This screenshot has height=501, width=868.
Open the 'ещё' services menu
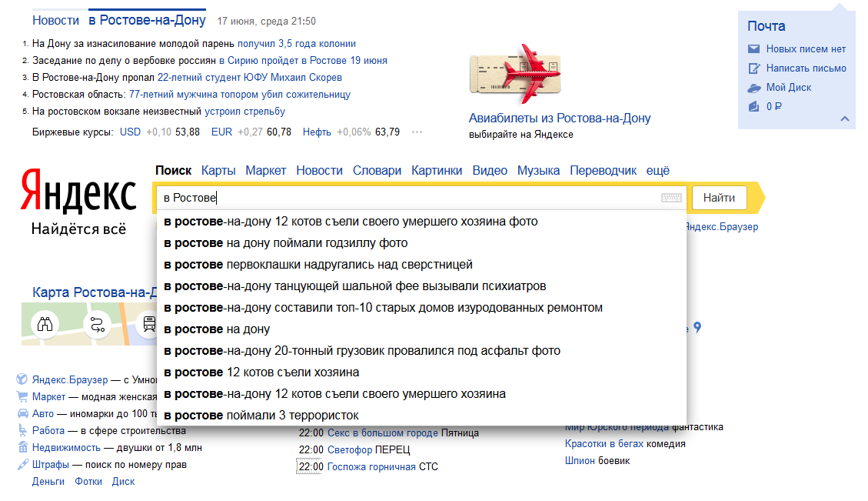(657, 170)
